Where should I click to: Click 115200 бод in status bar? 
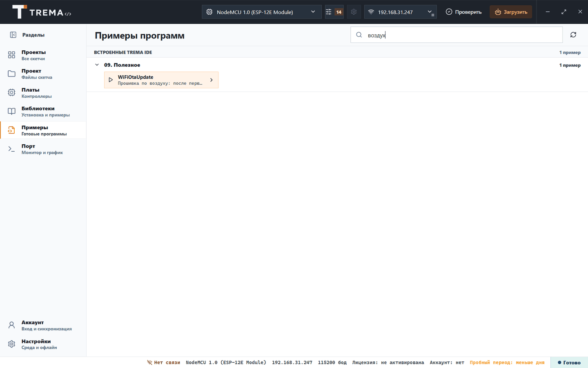(x=332, y=362)
